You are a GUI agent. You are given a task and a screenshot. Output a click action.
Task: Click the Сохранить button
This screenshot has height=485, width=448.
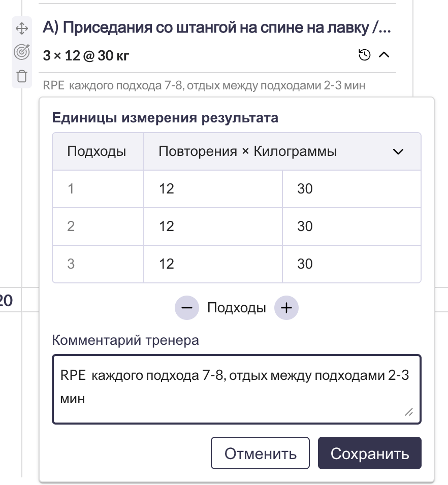(x=369, y=453)
